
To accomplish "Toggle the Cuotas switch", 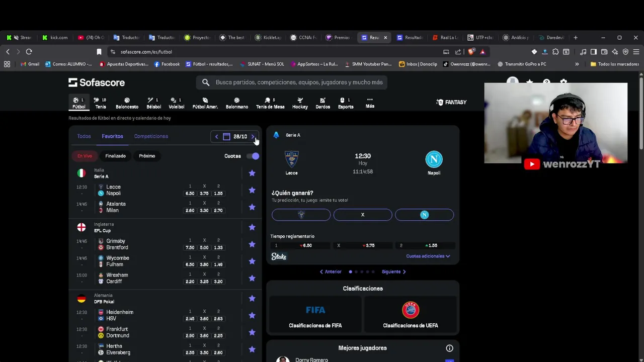I will (x=253, y=156).
